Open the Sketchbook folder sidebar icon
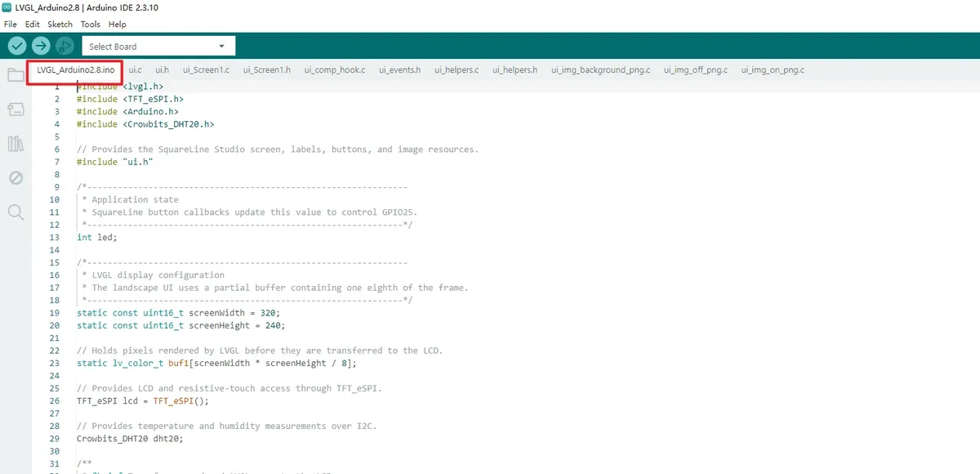Image resolution: width=980 pixels, height=474 pixels. click(16, 75)
